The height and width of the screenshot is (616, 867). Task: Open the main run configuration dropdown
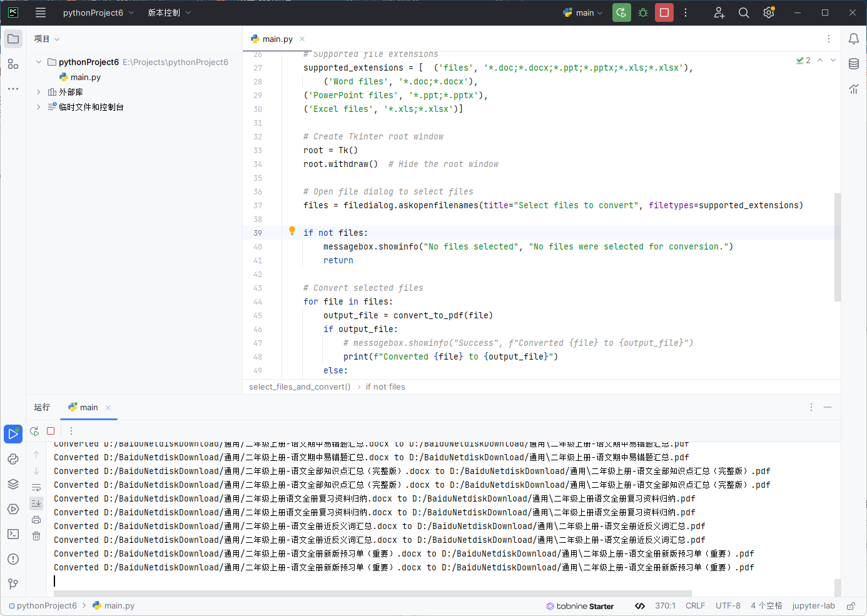point(583,13)
